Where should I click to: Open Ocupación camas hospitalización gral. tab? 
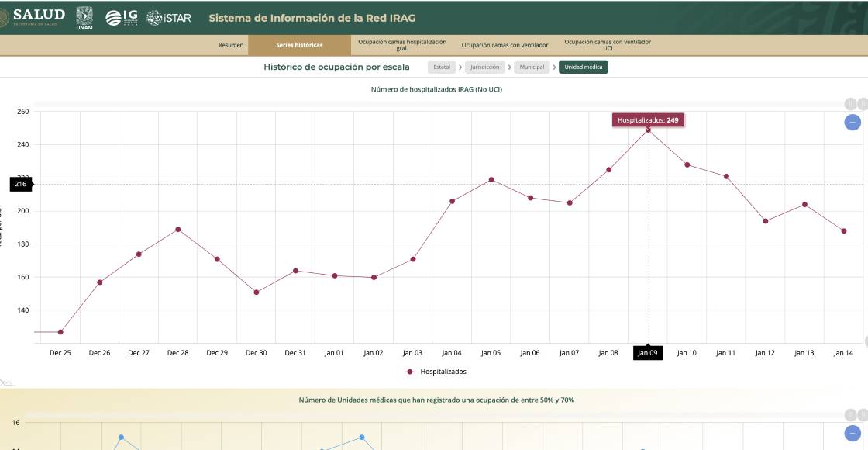point(402,45)
